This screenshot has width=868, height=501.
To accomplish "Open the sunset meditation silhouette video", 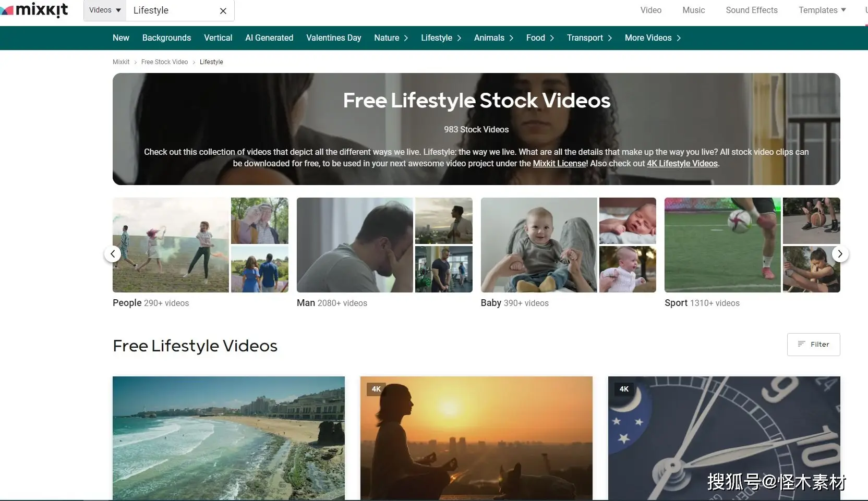I will pyautogui.click(x=476, y=438).
